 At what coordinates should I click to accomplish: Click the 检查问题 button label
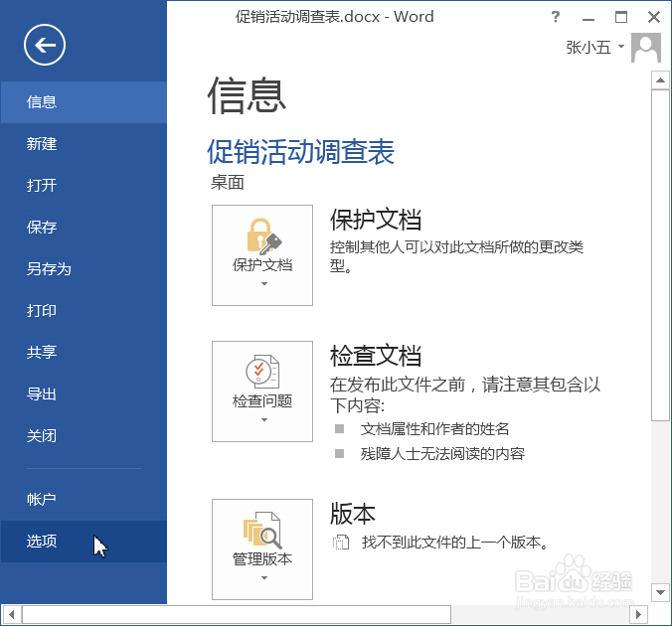point(262,401)
